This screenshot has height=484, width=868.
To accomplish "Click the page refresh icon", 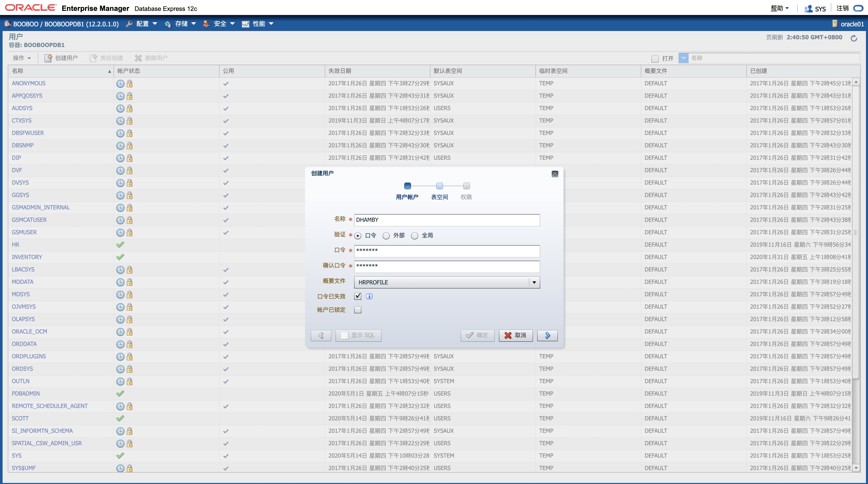I will [x=854, y=39].
